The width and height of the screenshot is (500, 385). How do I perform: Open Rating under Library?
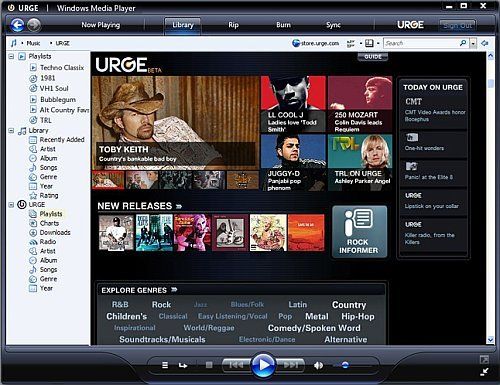[x=49, y=195]
